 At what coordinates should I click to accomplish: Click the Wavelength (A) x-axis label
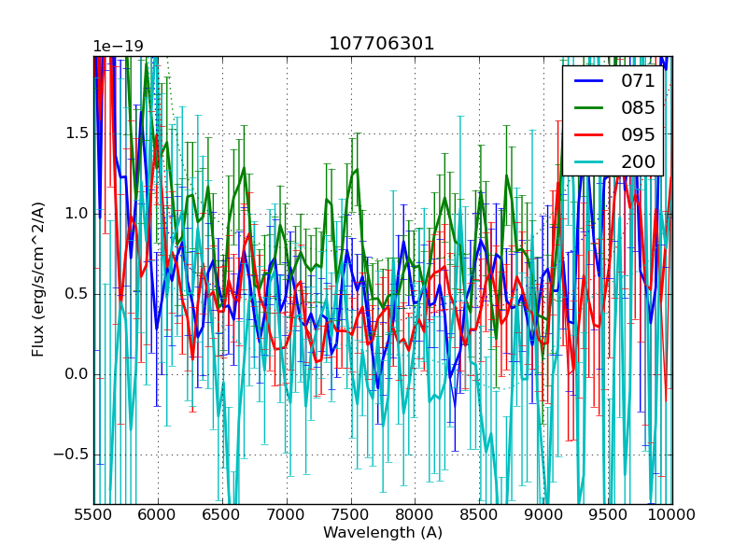coord(383,533)
